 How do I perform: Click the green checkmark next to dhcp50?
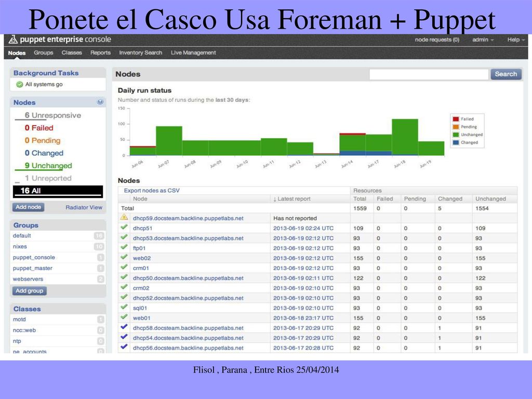124,277
